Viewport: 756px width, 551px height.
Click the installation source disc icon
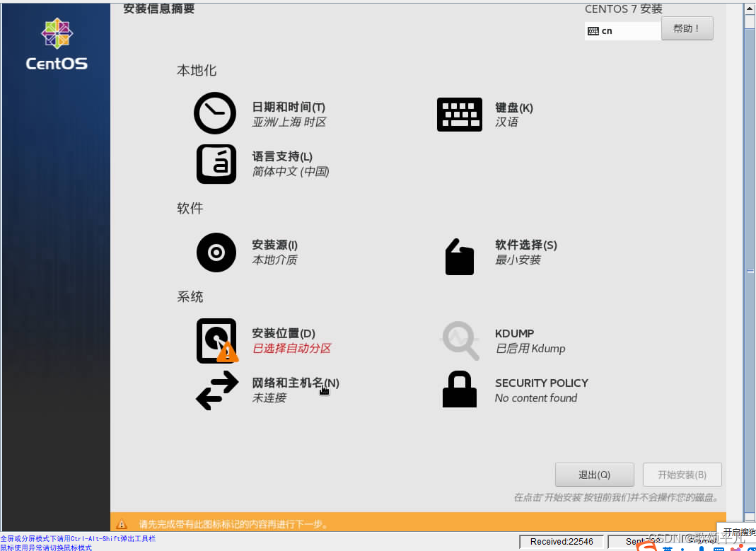click(x=216, y=253)
